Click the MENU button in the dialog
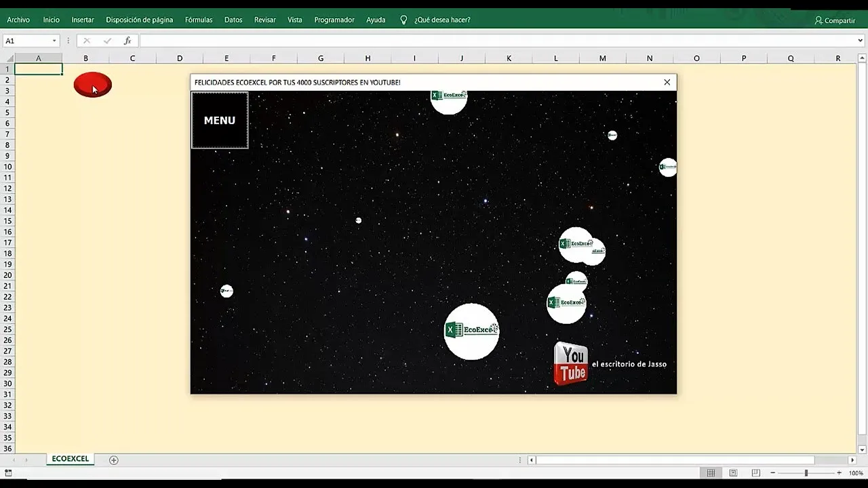The image size is (868, 488). (220, 120)
